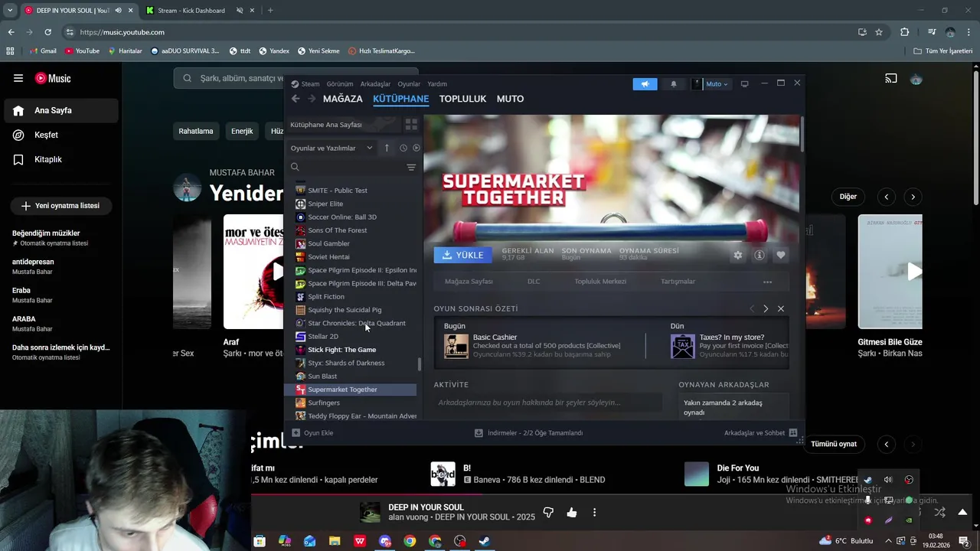Select Keşfet in YouTube Music sidebar
The image size is (980, 551).
click(x=61, y=135)
